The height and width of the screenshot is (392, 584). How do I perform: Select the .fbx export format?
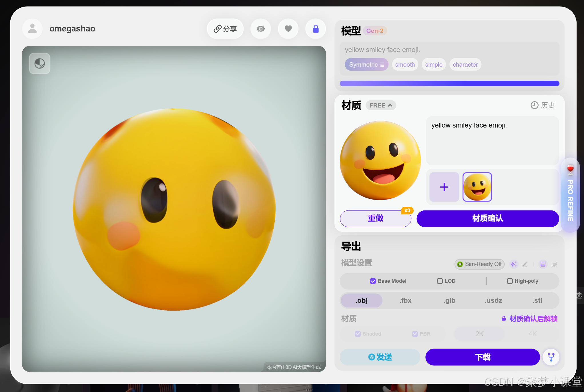[x=405, y=301]
